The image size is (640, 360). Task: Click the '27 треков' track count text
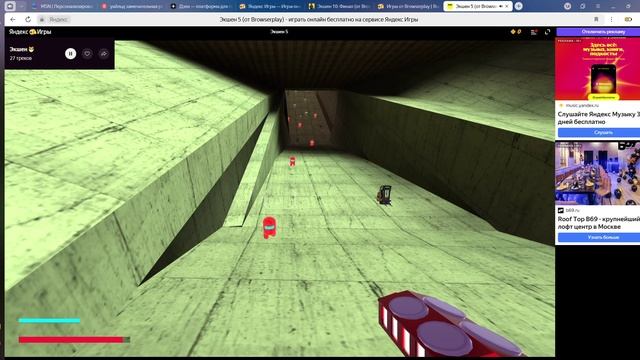(x=20, y=58)
